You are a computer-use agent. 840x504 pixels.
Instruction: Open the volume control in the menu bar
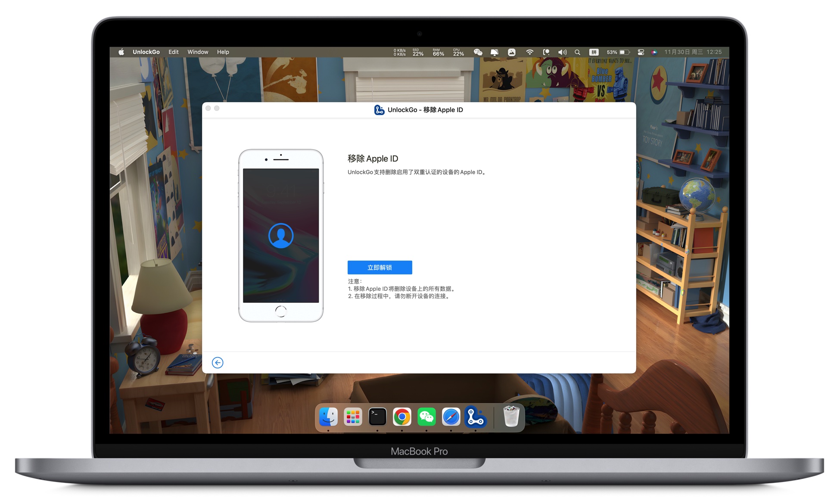point(562,52)
